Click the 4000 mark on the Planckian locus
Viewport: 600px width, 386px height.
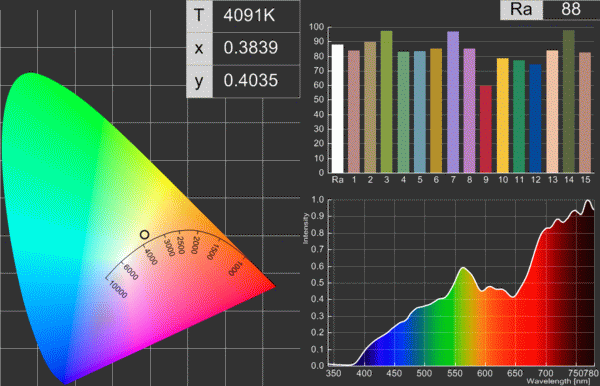click(150, 256)
